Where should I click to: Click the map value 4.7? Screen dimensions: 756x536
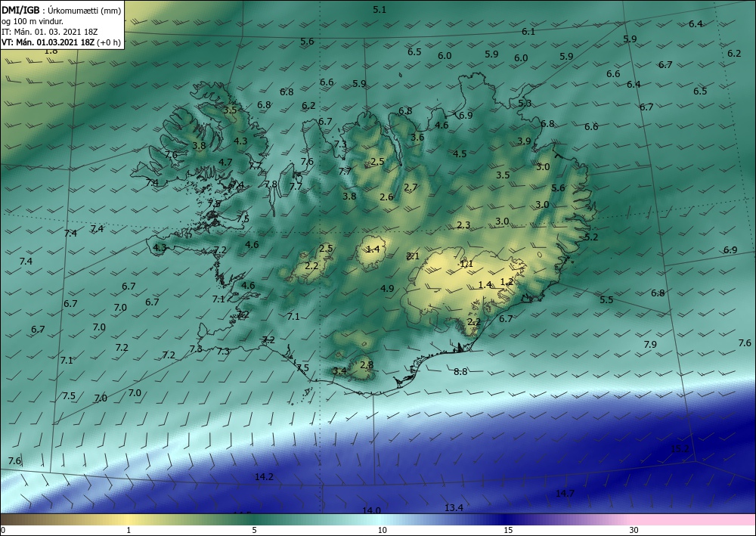point(225,162)
